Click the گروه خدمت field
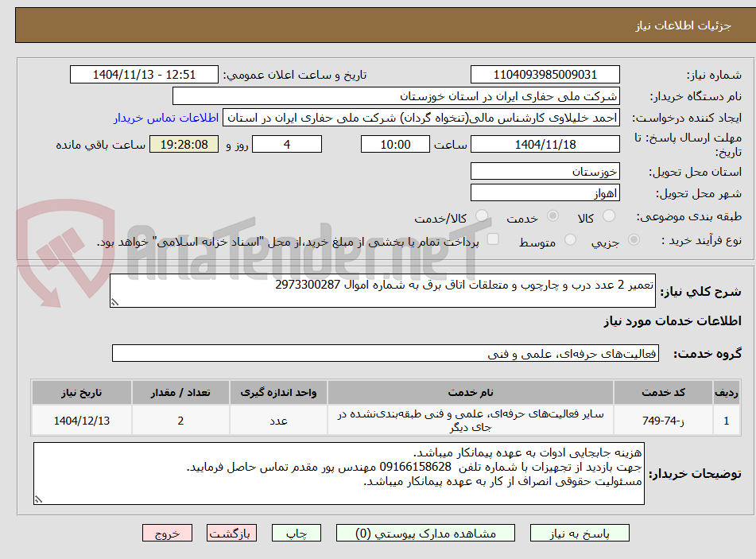The image size is (756, 559). [386, 354]
